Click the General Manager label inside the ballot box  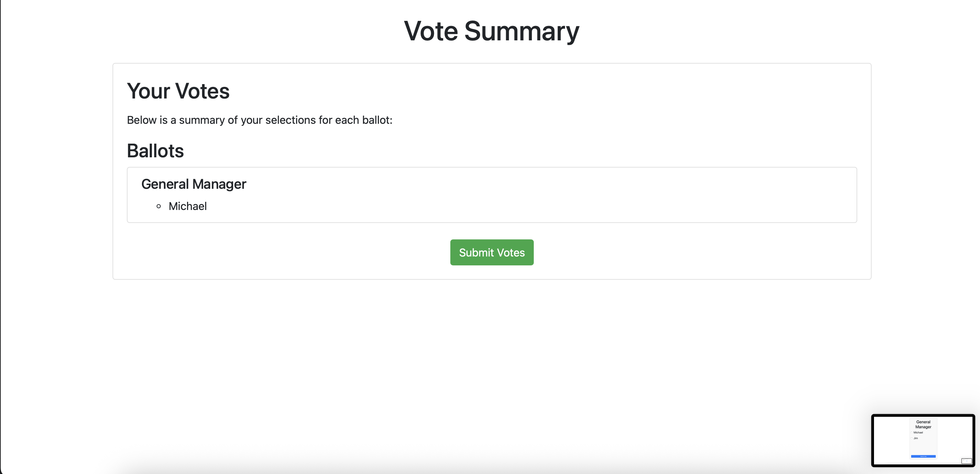point(194,184)
